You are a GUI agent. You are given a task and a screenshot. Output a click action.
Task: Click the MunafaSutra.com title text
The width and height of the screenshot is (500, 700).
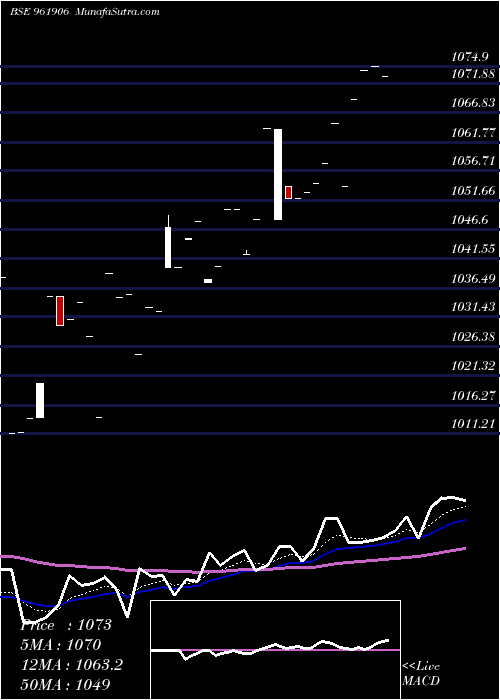click(x=118, y=12)
